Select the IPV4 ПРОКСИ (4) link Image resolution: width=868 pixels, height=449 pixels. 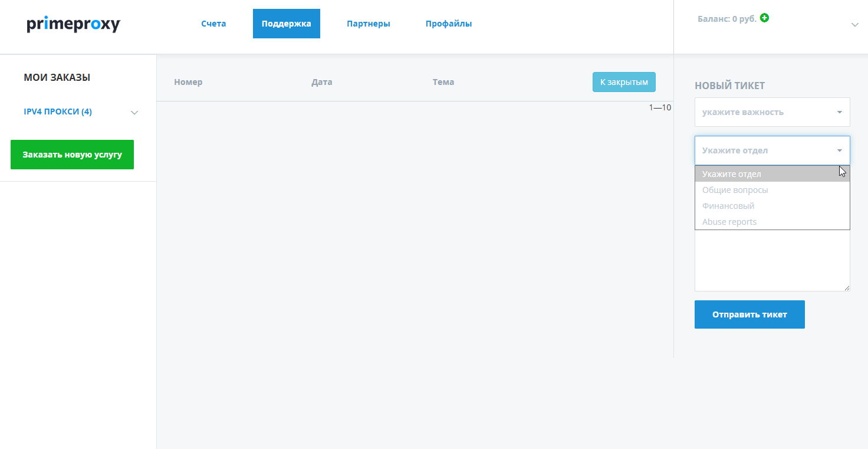tap(58, 112)
